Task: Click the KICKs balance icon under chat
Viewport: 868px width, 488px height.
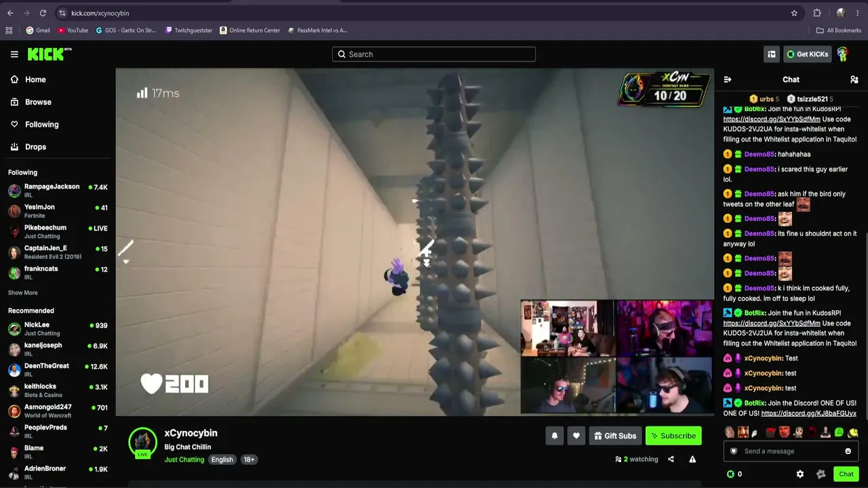Action: (x=730, y=474)
